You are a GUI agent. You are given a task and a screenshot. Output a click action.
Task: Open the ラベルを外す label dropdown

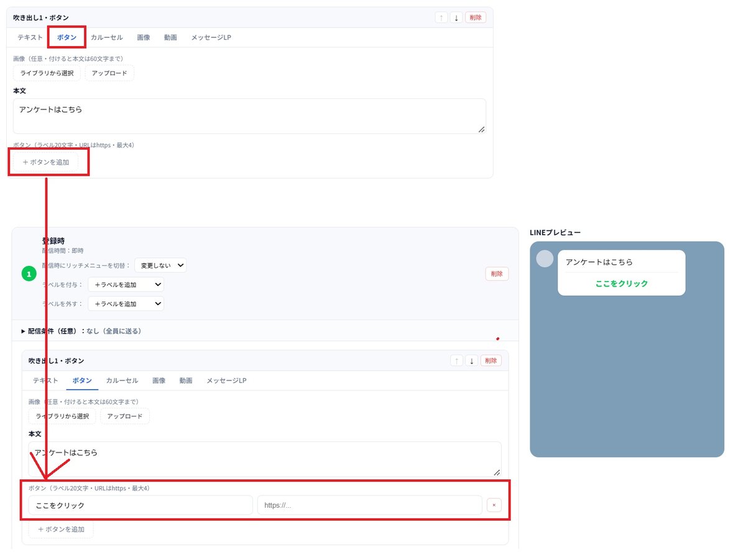click(126, 304)
